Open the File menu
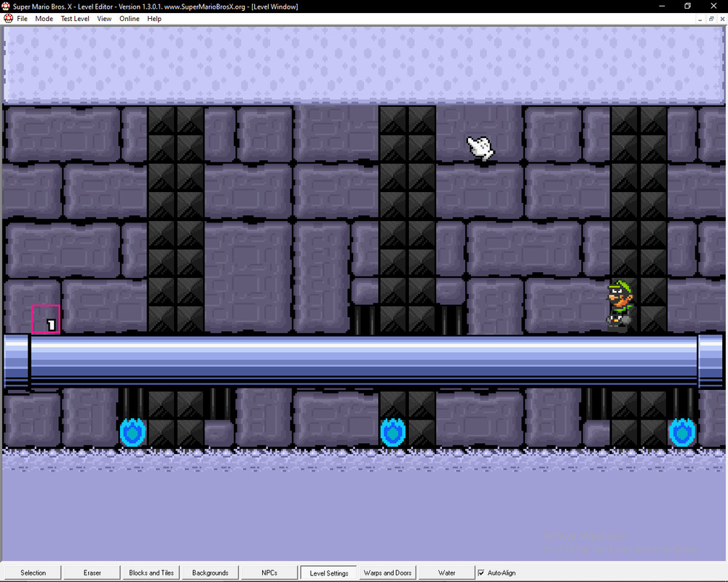The width and height of the screenshot is (728, 582). coord(22,19)
